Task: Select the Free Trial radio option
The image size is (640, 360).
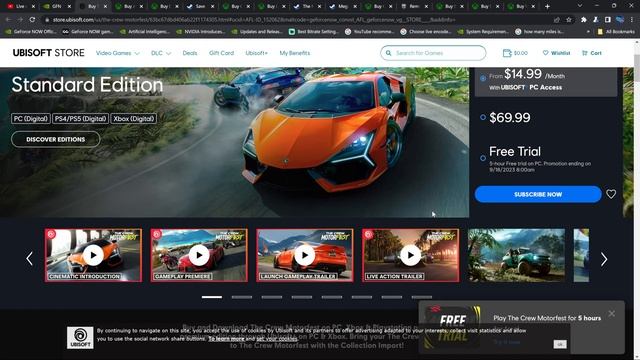Action: [x=483, y=158]
